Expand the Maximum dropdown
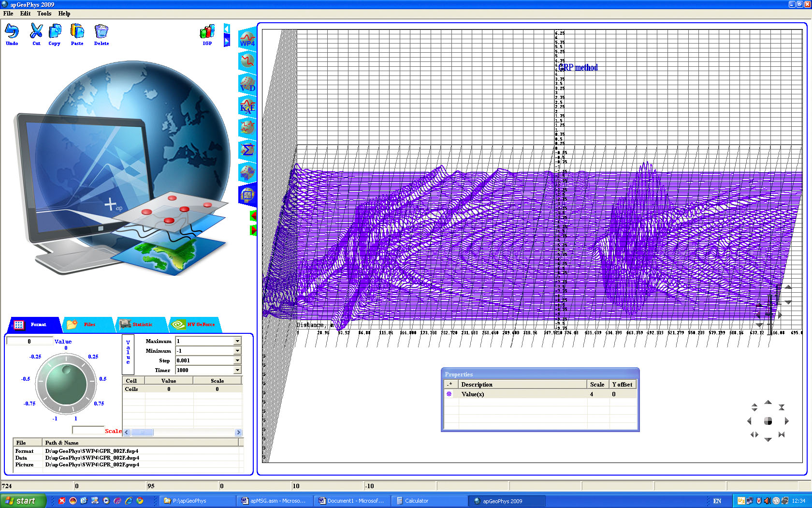Viewport: 812px width, 508px height. click(237, 341)
